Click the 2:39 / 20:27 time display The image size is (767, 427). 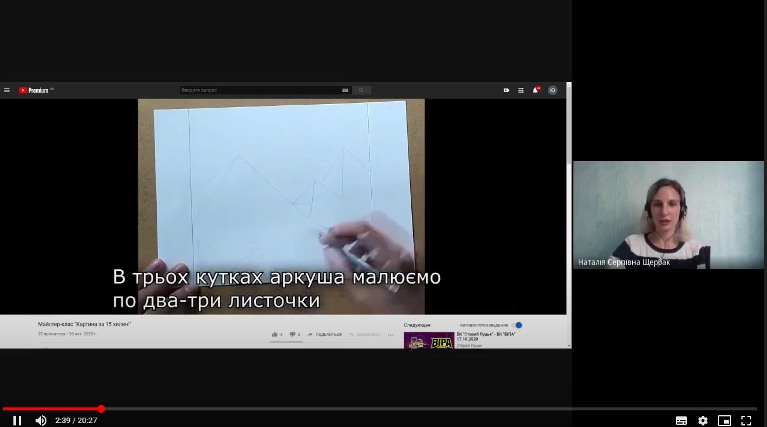76,420
